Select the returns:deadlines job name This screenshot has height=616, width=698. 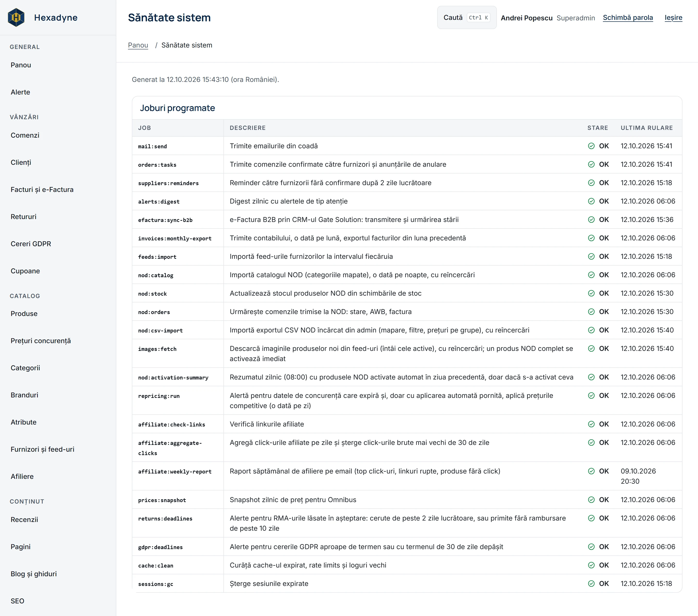165,519
